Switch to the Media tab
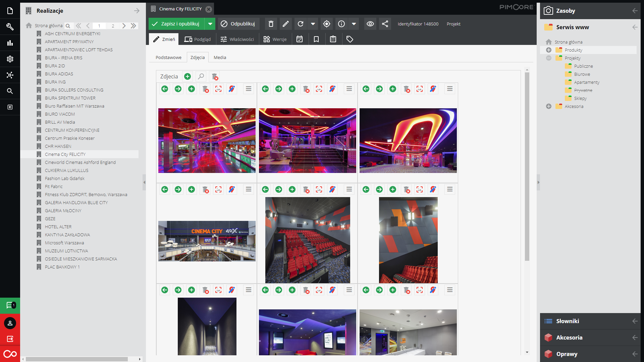The height and width of the screenshot is (362, 644). click(x=220, y=57)
